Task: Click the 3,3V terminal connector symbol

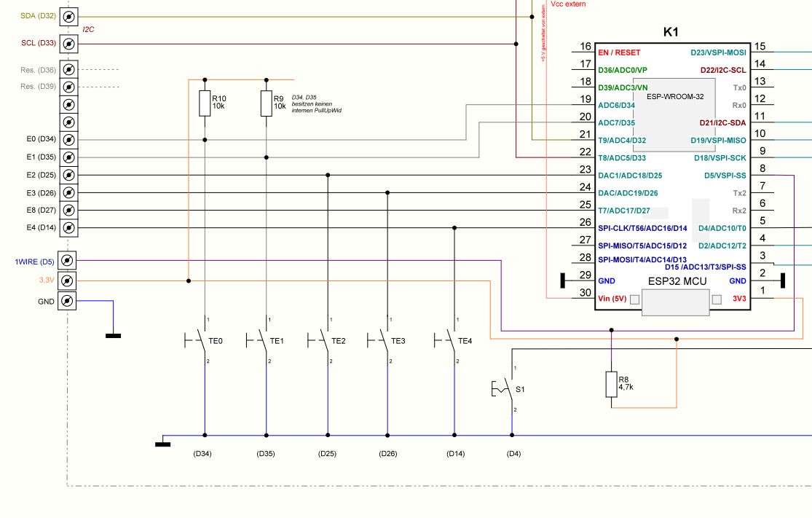Action: 68,280
